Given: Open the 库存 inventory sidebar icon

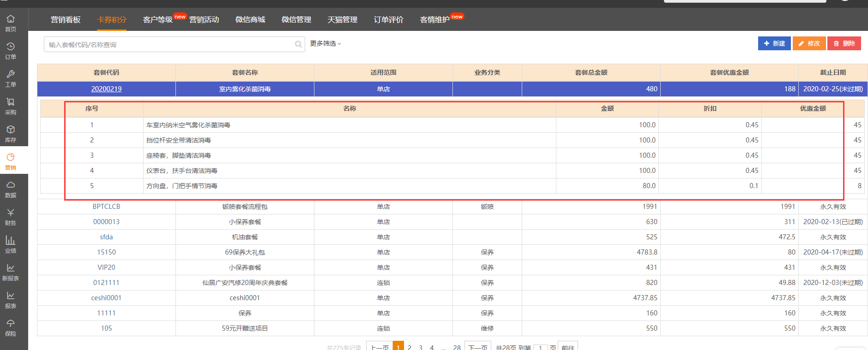Looking at the screenshot, I should [11, 133].
